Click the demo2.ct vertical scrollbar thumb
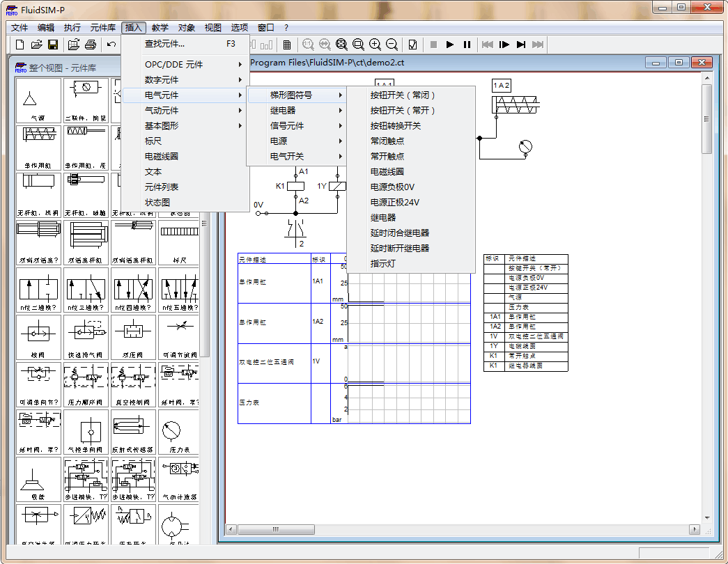The height and width of the screenshot is (564, 728). click(x=706, y=119)
